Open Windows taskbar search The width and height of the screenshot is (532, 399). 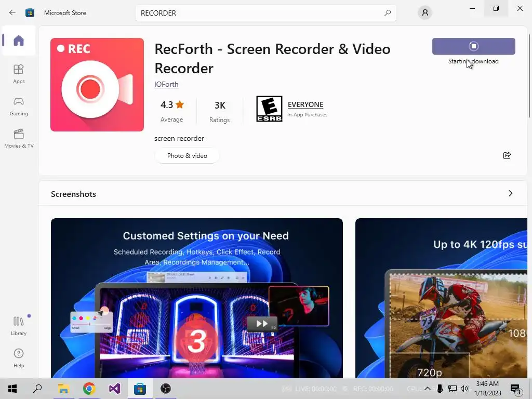37,389
